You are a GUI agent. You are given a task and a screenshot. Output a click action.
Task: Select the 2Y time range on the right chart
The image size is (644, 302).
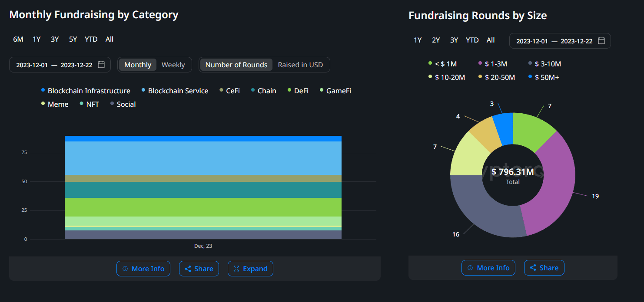435,40
